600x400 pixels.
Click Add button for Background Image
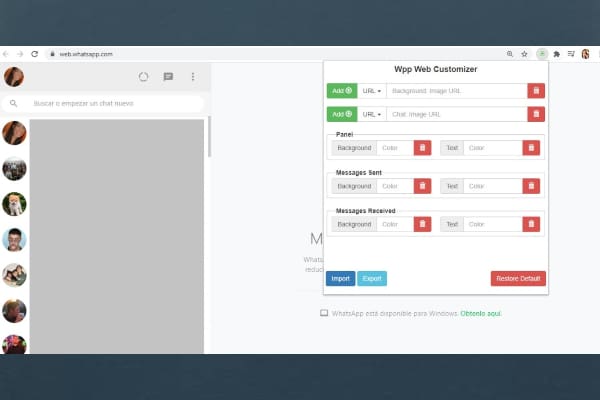tap(342, 91)
